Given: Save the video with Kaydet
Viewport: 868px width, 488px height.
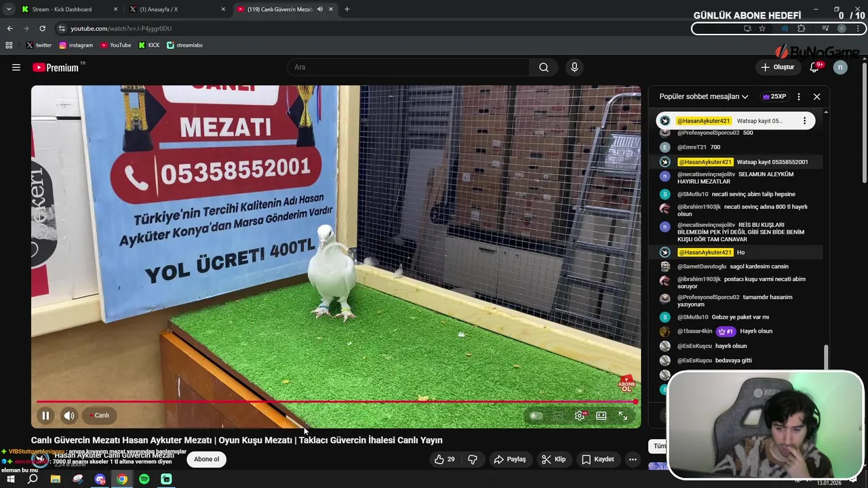Looking at the screenshot, I should tap(597, 460).
